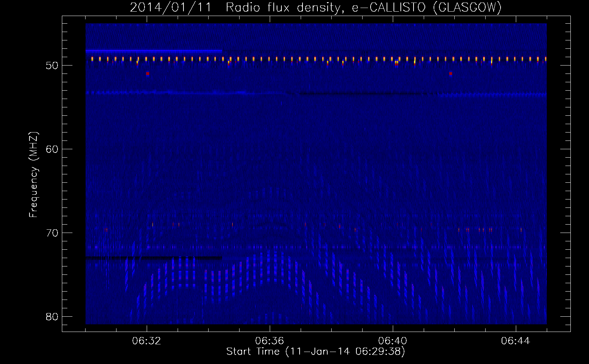
Task: Select the 06:36 time tick label
Action: point(269,341)
